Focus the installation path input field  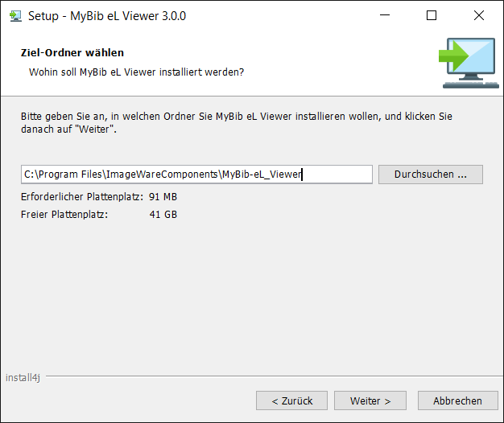[x=196, y=175]
